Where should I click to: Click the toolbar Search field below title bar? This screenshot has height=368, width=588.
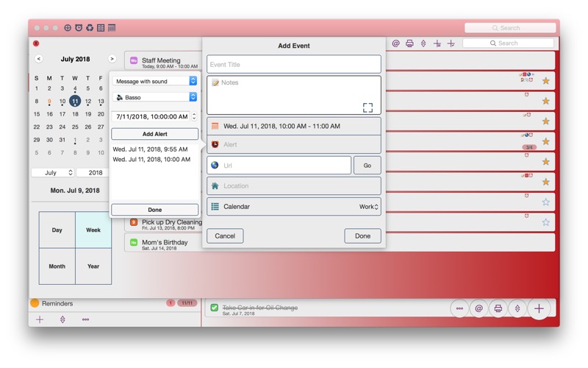pyautogui.click(x=508, y=43)
